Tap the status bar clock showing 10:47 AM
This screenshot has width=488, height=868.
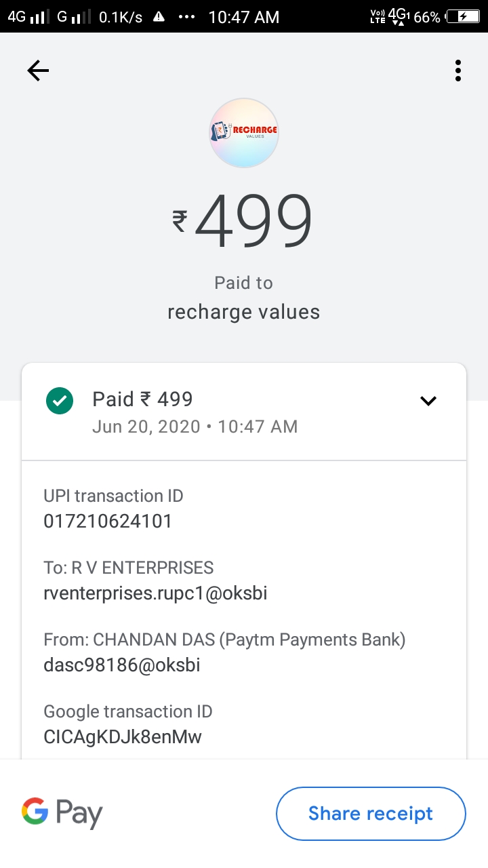pyautogui.click(x=244, y=17)
